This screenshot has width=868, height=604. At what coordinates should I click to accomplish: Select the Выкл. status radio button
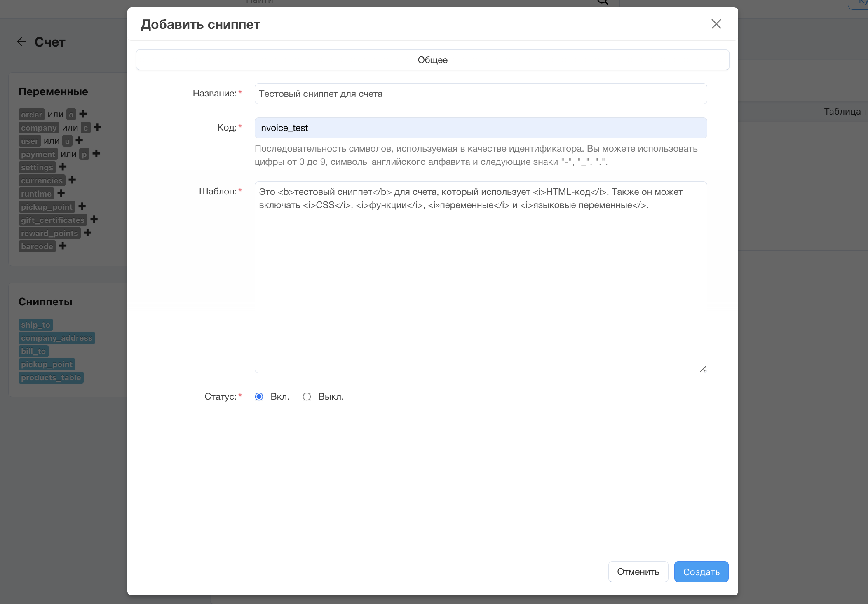[x=307, y=396]
